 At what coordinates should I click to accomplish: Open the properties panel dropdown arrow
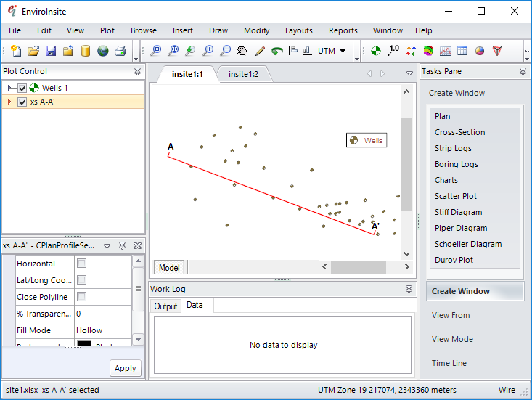coord(107,246)
